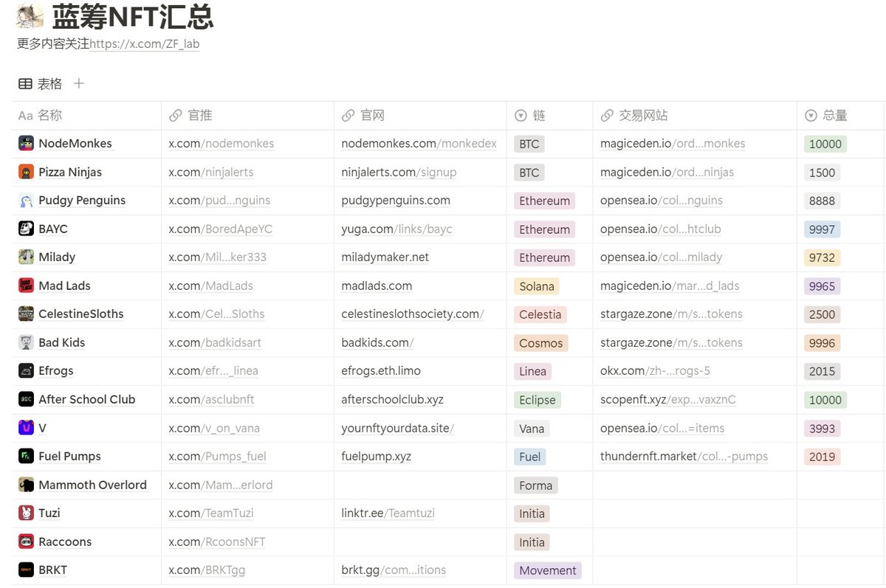Image resolution: width=886 pixels, height=588 pixels.
Task: Click the 9732 supply value
Action: click(822, 257)
